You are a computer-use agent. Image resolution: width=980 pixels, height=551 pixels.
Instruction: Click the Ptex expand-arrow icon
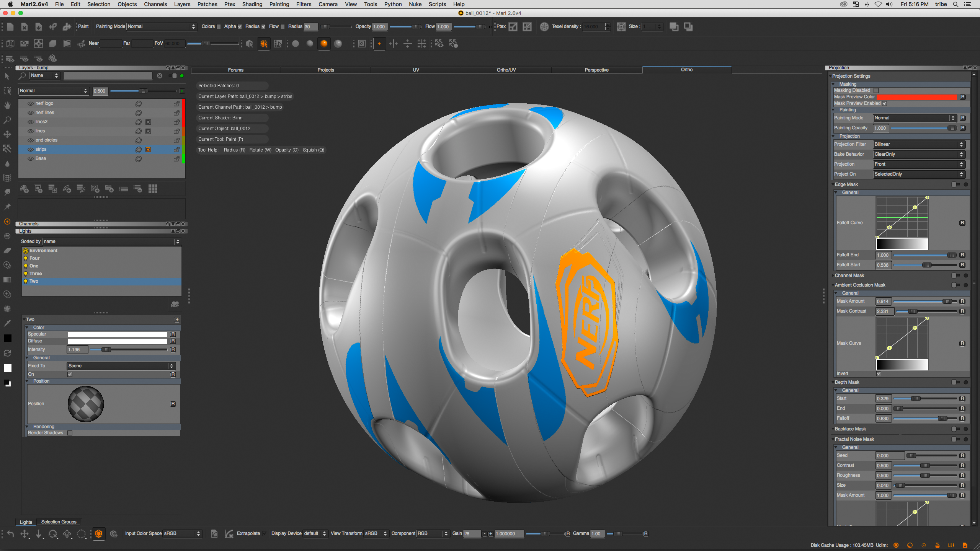tap(513, 27)
